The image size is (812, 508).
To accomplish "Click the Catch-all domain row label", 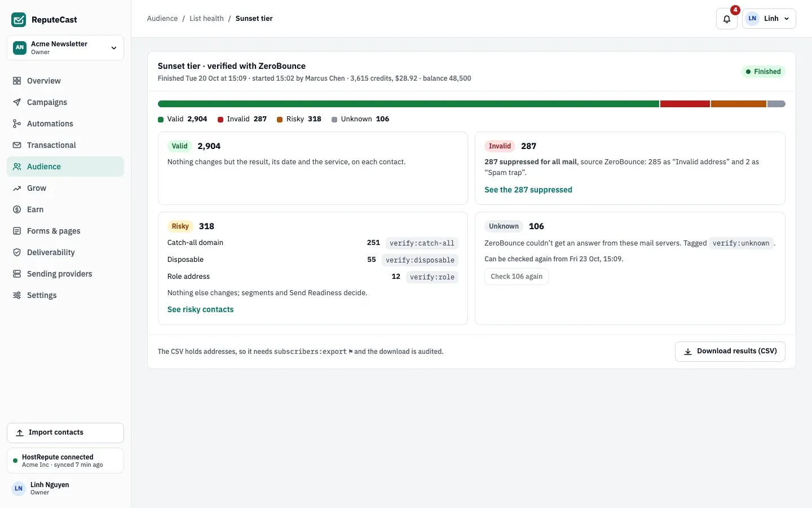I will (195, 243).
